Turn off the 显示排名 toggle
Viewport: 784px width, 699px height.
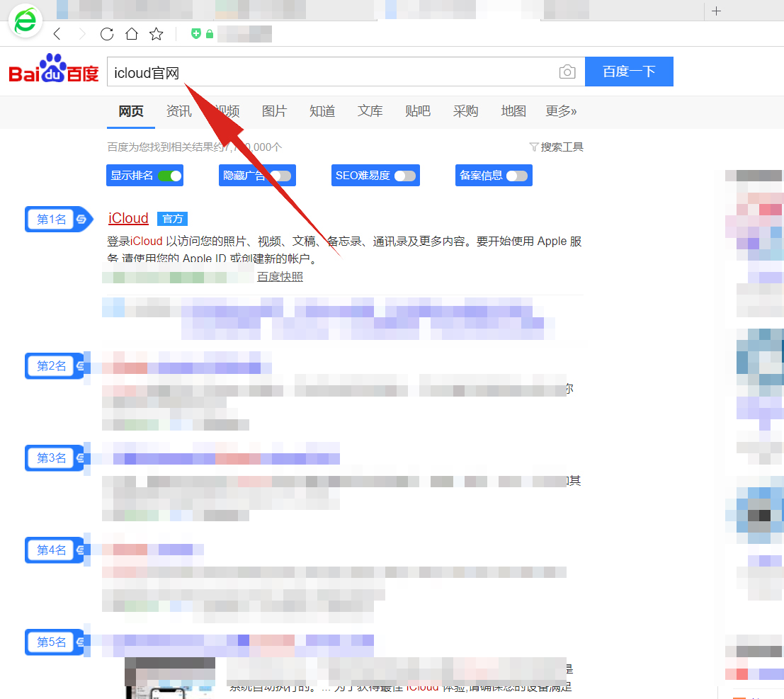click(x=170, y=176)
